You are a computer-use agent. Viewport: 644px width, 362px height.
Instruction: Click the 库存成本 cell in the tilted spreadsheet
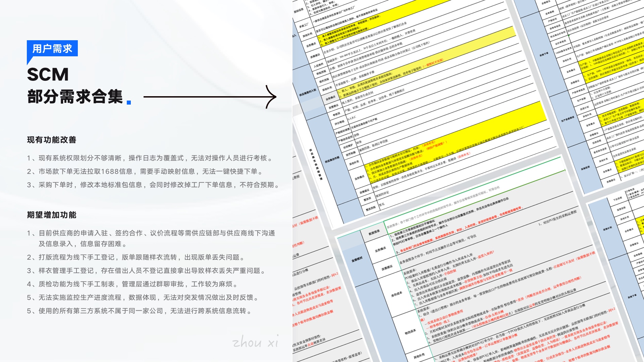click(396, 294)
